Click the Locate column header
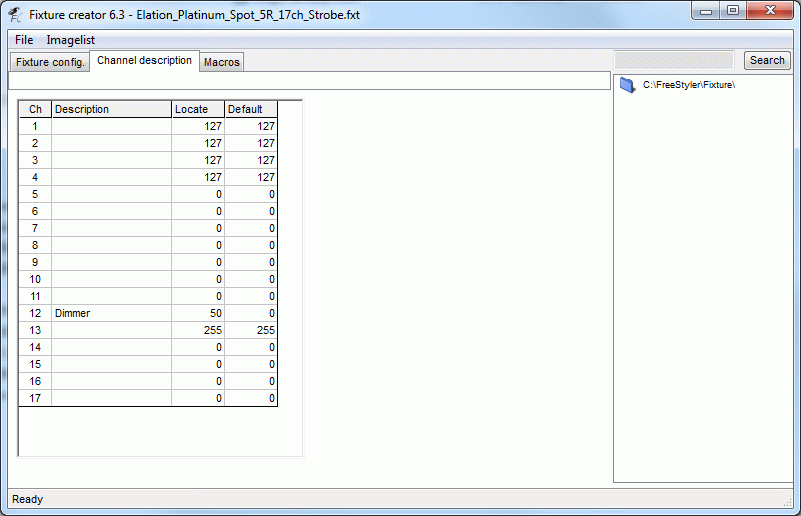This screenshot has width=801, height=516. click(198, 109)
